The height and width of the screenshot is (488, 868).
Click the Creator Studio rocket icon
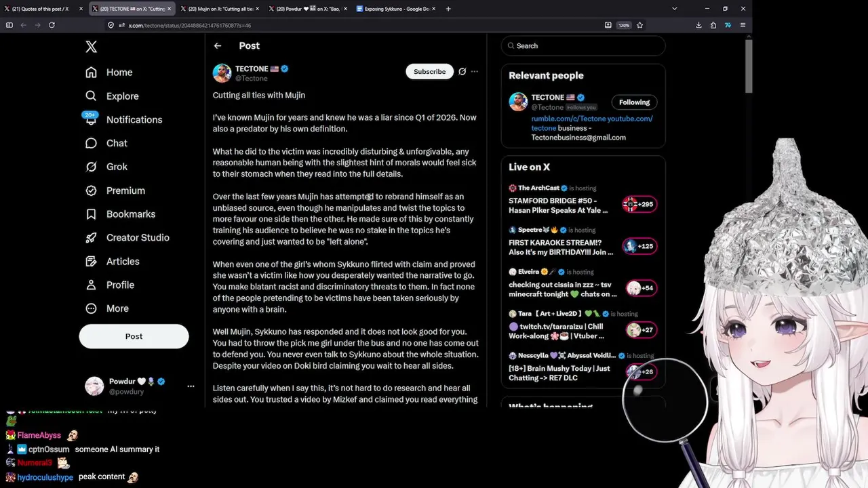click(x=91, y=238)
